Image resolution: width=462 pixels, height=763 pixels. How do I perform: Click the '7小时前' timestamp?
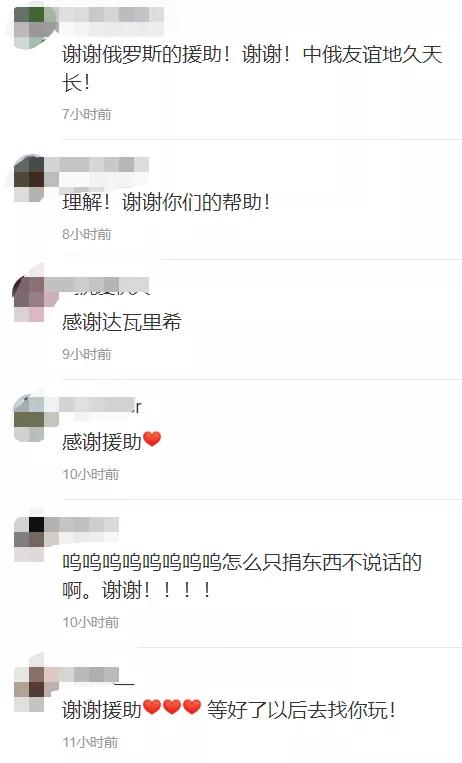coord(87,114)
